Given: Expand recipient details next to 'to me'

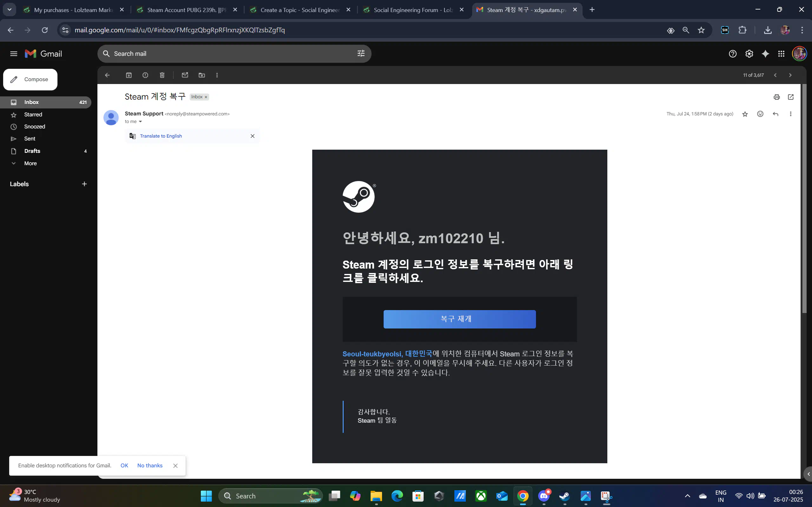Looking at the screenshot, I should pos(140,122).
